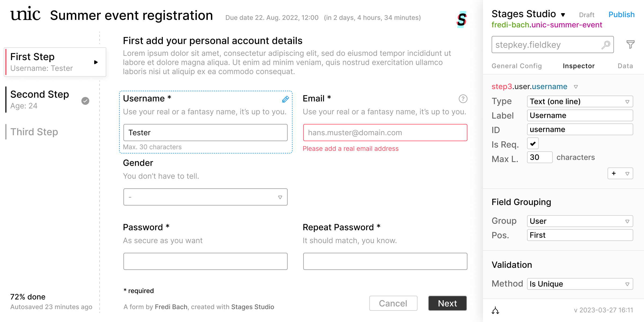644x322 pixels.
Task: Click the pencil edit icon on Username field
Action: (286, 99)
